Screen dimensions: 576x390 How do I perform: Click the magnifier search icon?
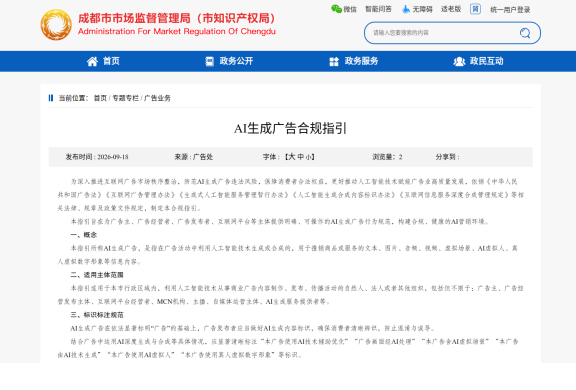(525, 33)
